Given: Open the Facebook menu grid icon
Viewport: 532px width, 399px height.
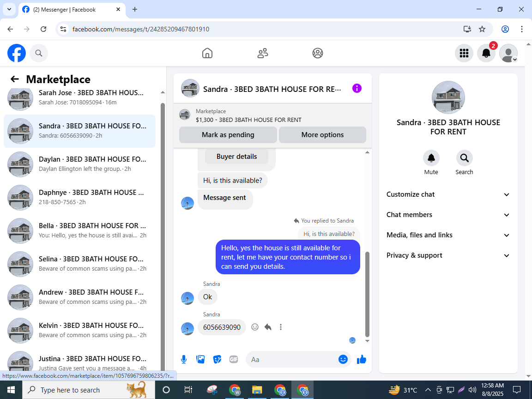Looking at the screenshot, I should pos(464,53).
